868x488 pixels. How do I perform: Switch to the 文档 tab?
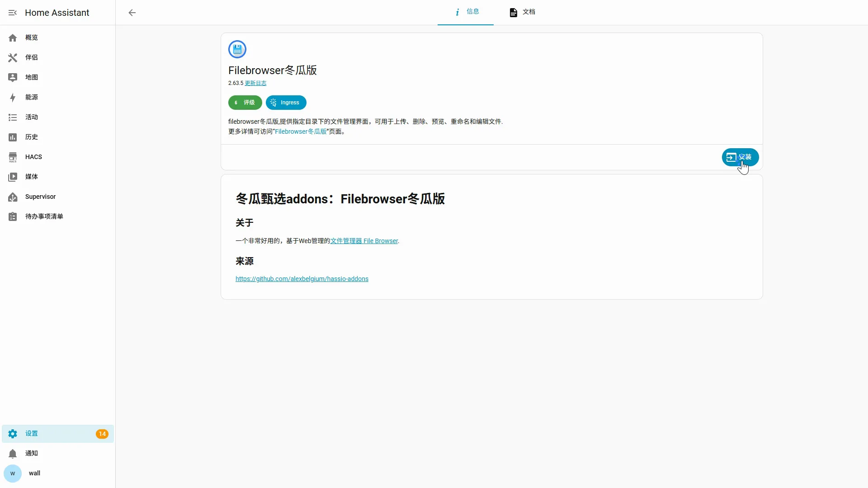coord(522,12)
